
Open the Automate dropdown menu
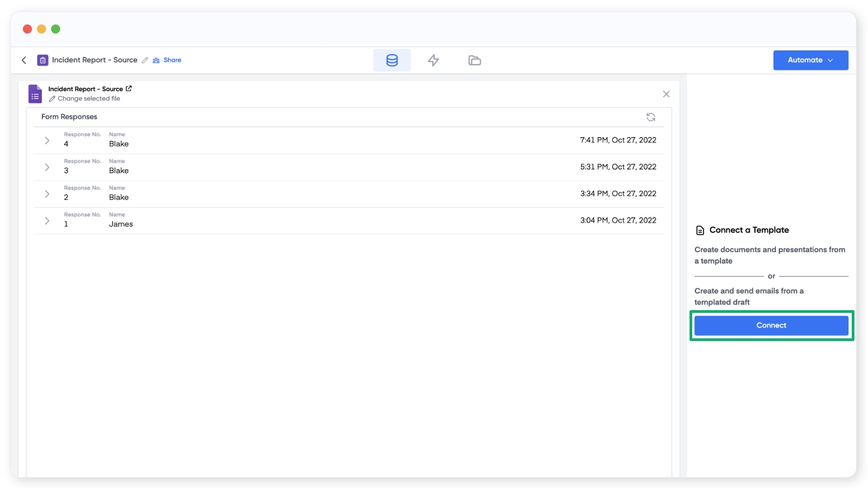tap(810, 60)
